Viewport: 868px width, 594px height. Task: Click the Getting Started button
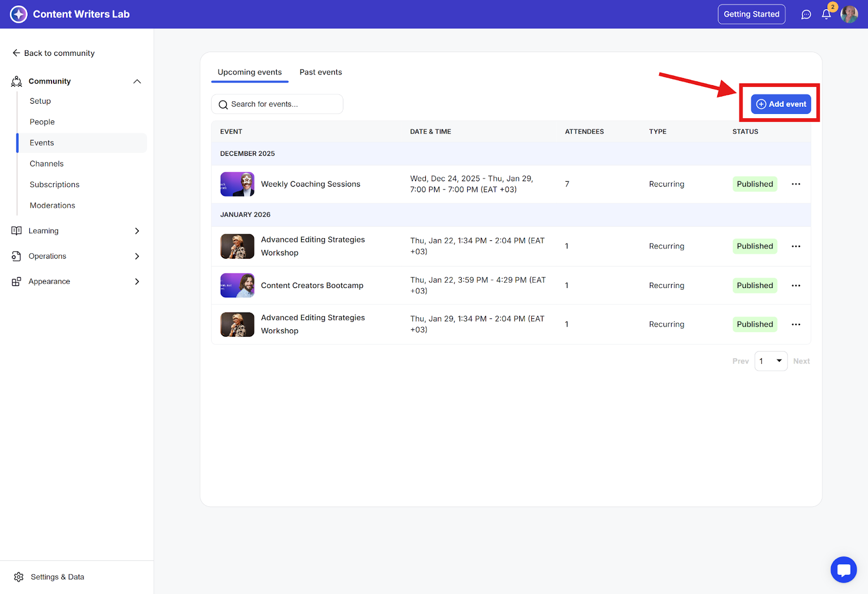pos(751,15)
